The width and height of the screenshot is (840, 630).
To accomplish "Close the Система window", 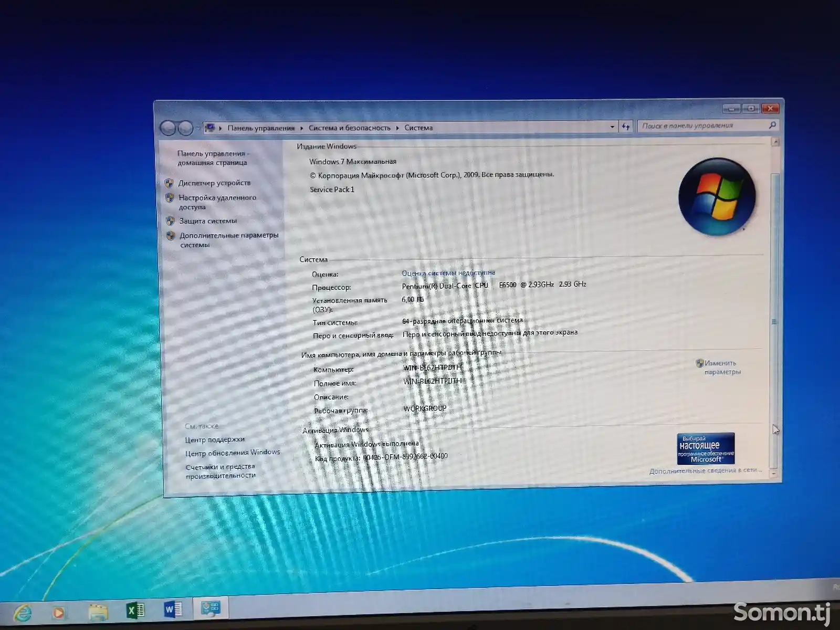I will (x=770, y=109).
